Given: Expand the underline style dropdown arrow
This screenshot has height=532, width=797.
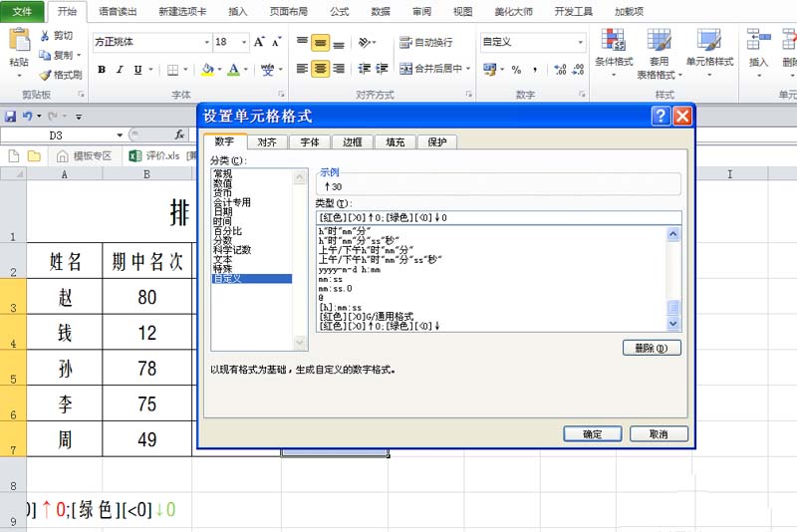Looking at the screenshot, I should tap(150, 69).
